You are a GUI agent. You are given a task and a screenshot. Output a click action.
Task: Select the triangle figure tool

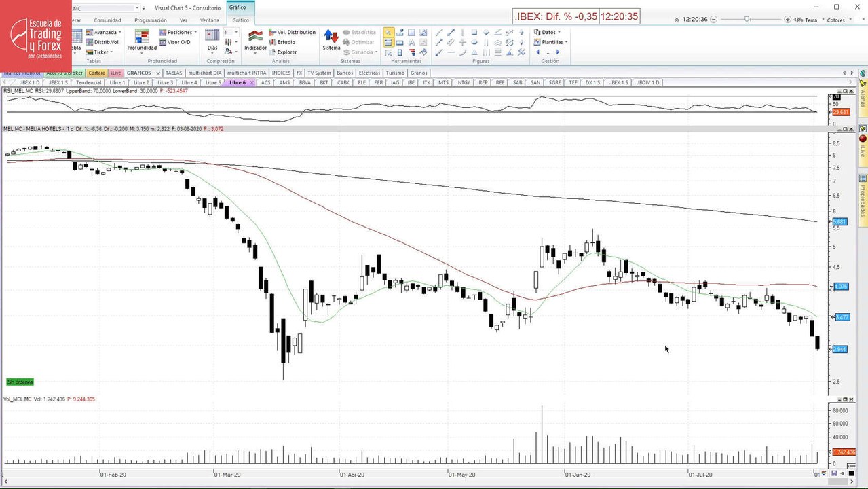pos(474,52)
